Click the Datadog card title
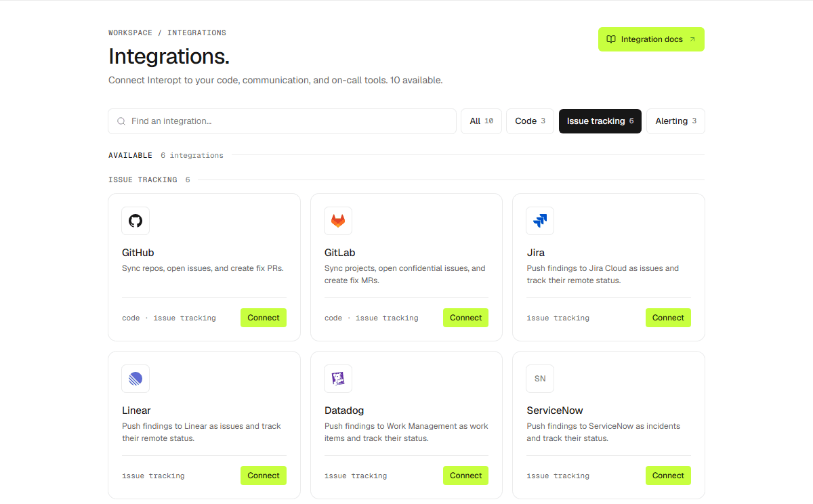The height and width of the screenshot is (504, 813). pyautogui.click(x=344, y=411)
